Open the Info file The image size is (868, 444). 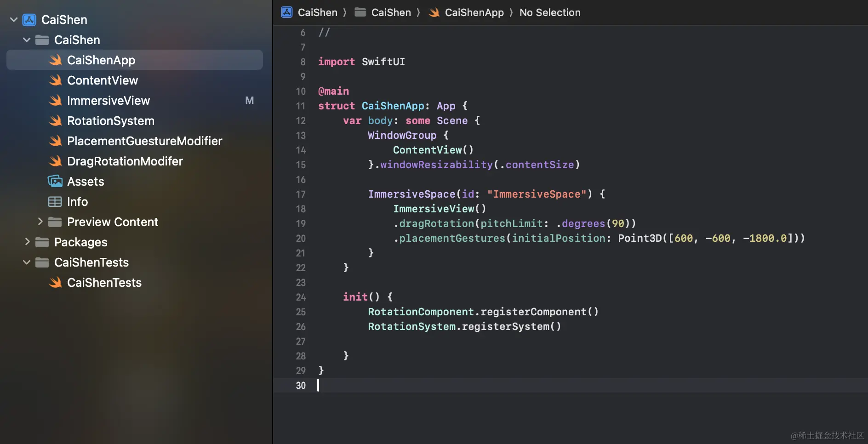point(135,202)
